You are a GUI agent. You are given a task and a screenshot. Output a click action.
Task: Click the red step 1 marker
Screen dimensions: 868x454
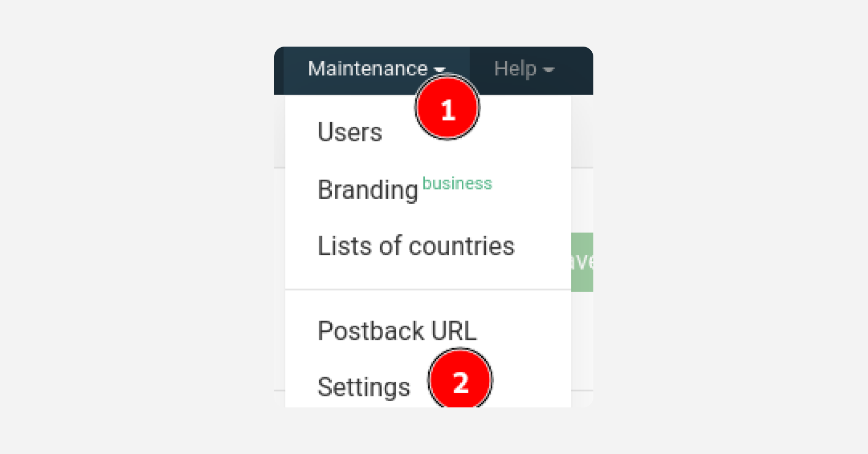(x=447, y=108)
